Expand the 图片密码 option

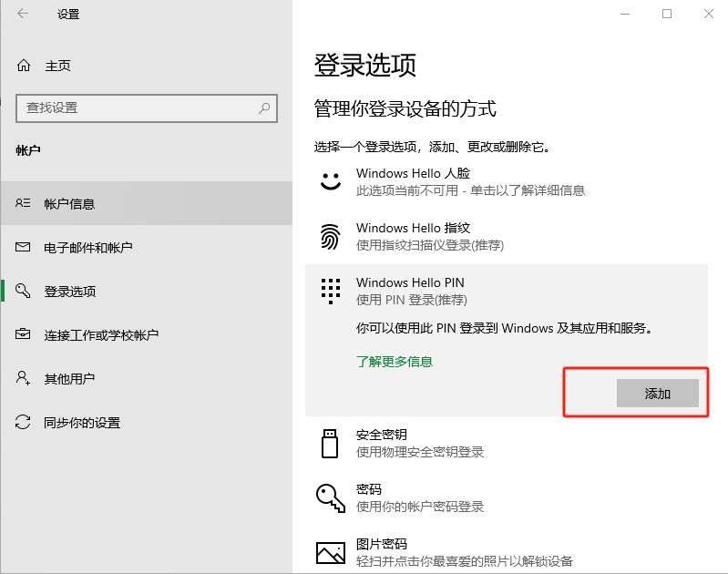tap(507, 553)
